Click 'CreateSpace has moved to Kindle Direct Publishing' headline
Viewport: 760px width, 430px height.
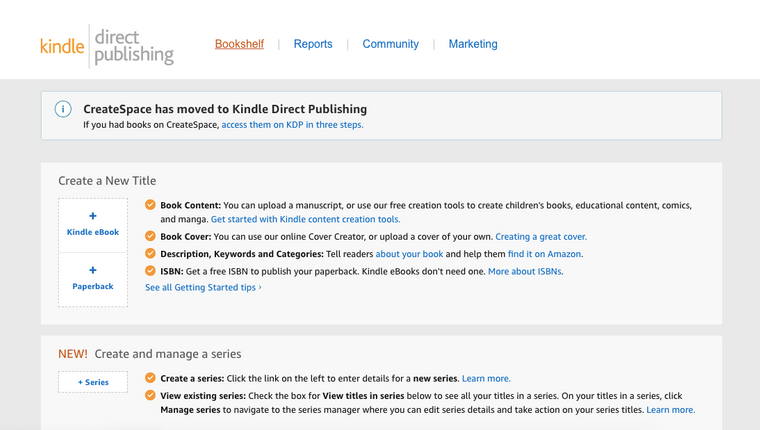225,109
